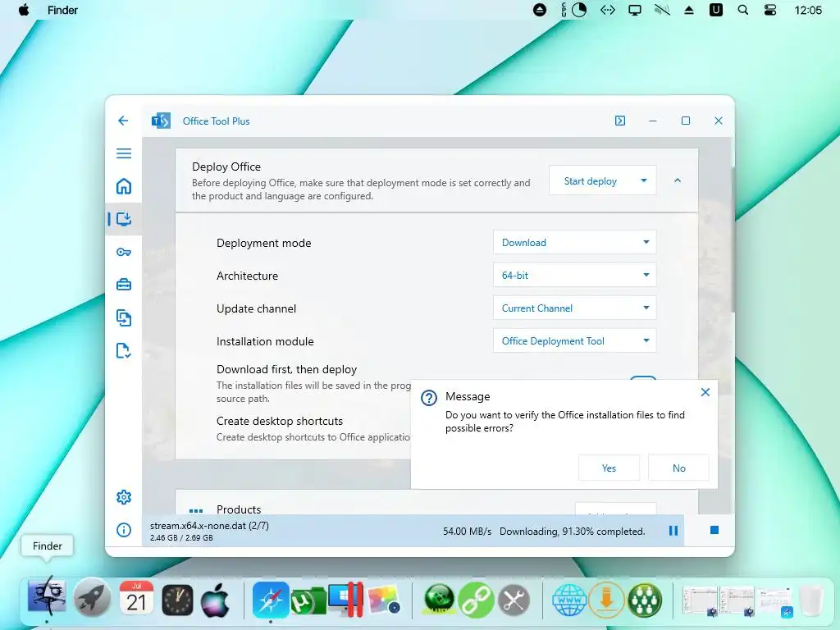840x630 pixels.
Task: Click the Downloading 91.30% completed status
Action: point(572,532)
